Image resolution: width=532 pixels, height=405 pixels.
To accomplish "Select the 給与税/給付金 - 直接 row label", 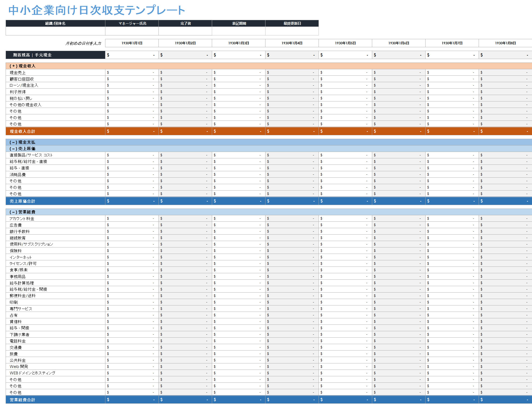I will (56, 162).
